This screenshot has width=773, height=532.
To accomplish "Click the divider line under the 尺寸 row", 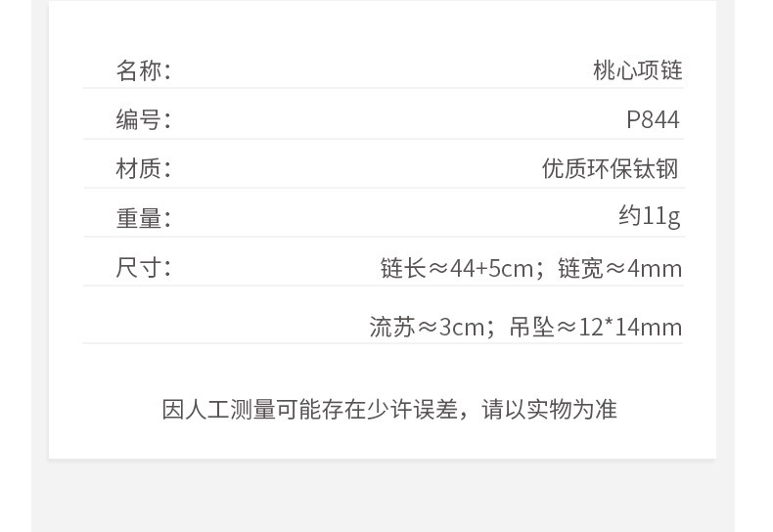I will (383, 286).
